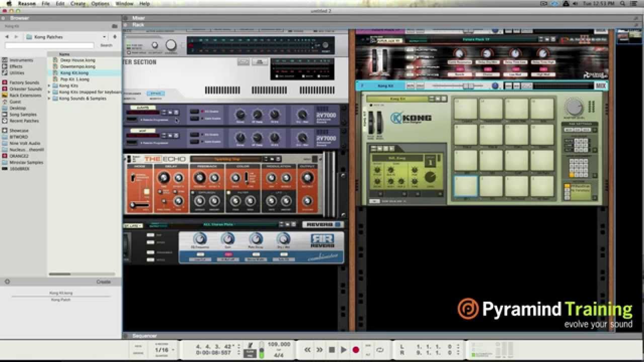The height and width of the screenshot is (362, 644).
Task: Select the Deep House.kong patch file
Action: tap(77, 60)
